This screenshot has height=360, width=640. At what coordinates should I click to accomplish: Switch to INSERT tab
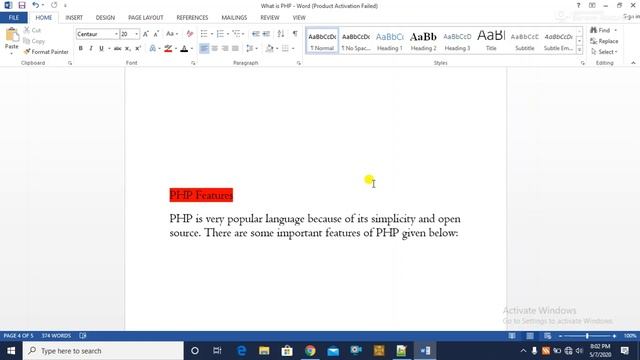pos(74,18)
